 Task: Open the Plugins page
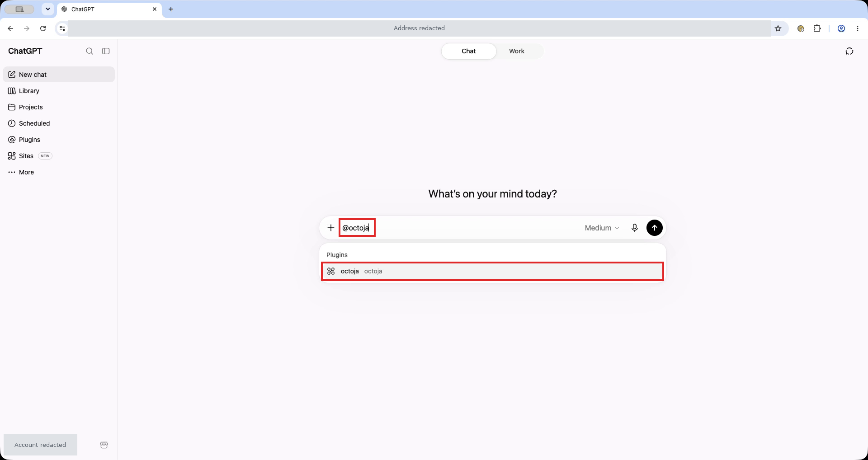[x=59, y=140]
